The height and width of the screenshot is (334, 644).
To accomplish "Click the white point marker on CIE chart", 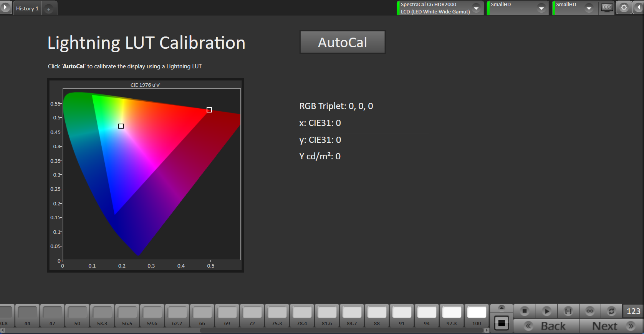I will pyautogui.click(x=121, y=126).
